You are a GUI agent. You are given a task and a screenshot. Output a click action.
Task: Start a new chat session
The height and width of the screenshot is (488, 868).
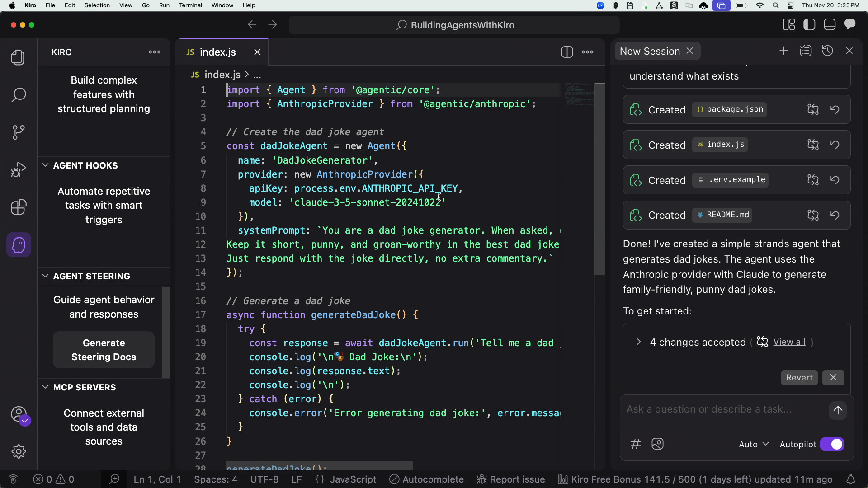(x=784, y=51)
